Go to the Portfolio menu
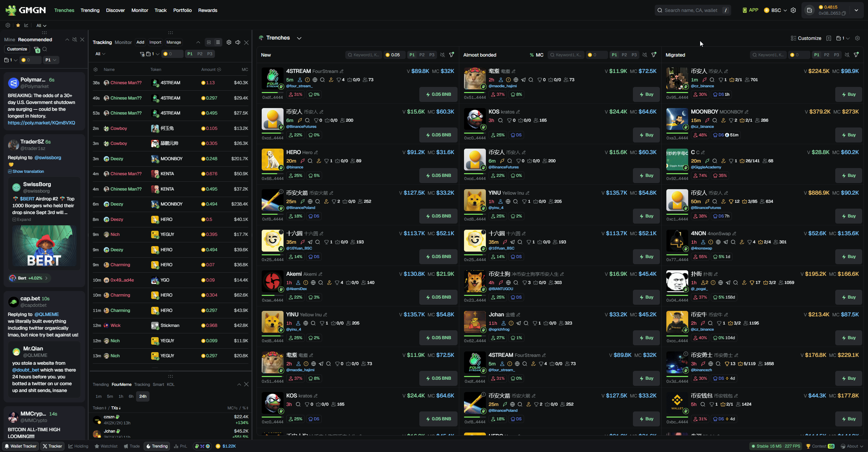Image resolution: width=868 pixels, height=452 pixels. tap(182, 10)
